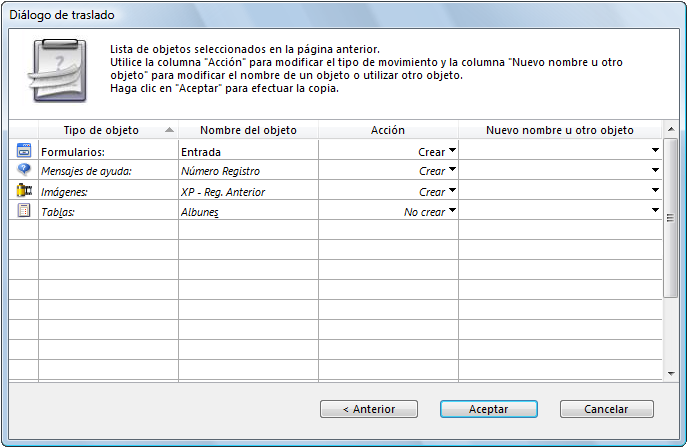Select the 'XP - Reg. Anterior' cell

pyautogui.click(x=248, y=192)
